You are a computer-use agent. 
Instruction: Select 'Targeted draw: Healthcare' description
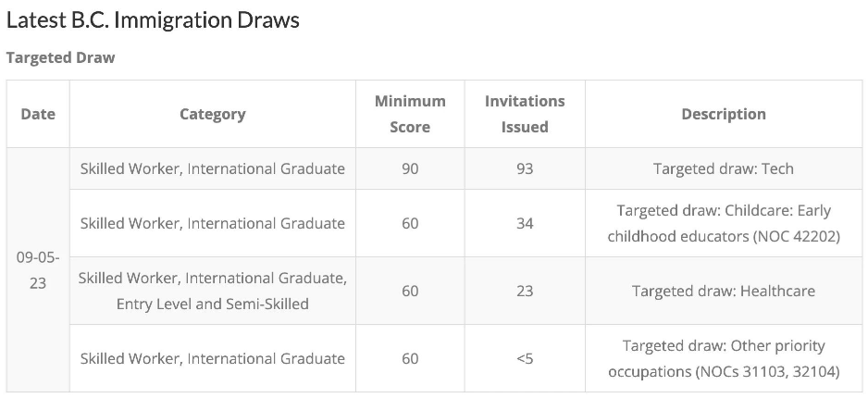[724, 291]
